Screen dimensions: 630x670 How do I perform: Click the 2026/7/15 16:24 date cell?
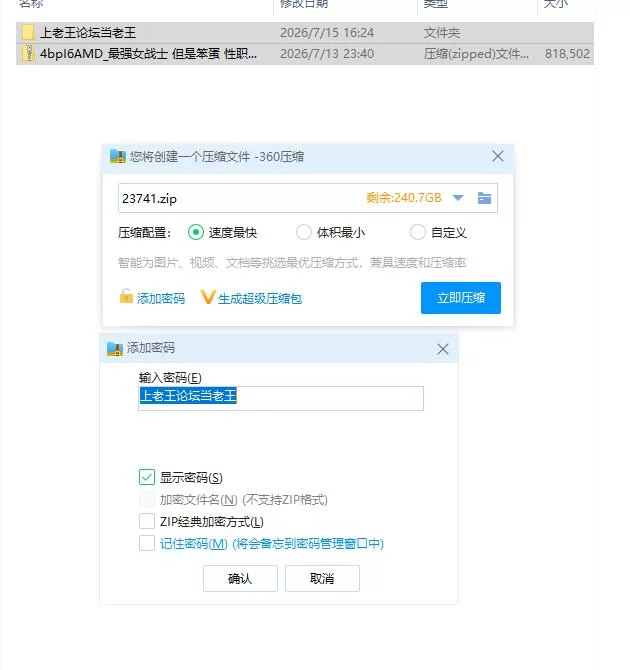pyautogui.click(x=327, y=32)
